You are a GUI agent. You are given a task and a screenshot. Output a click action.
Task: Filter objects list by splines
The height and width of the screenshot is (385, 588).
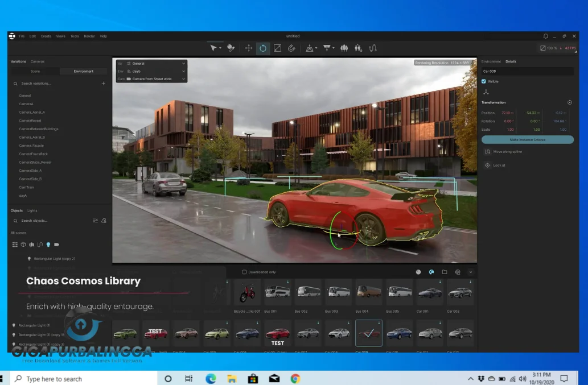40,245
